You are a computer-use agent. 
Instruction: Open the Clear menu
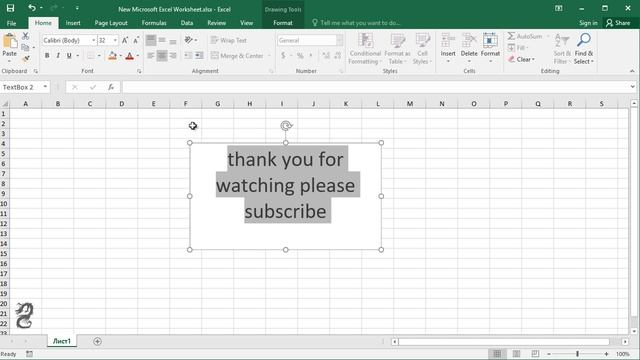(x=522, y=60)
